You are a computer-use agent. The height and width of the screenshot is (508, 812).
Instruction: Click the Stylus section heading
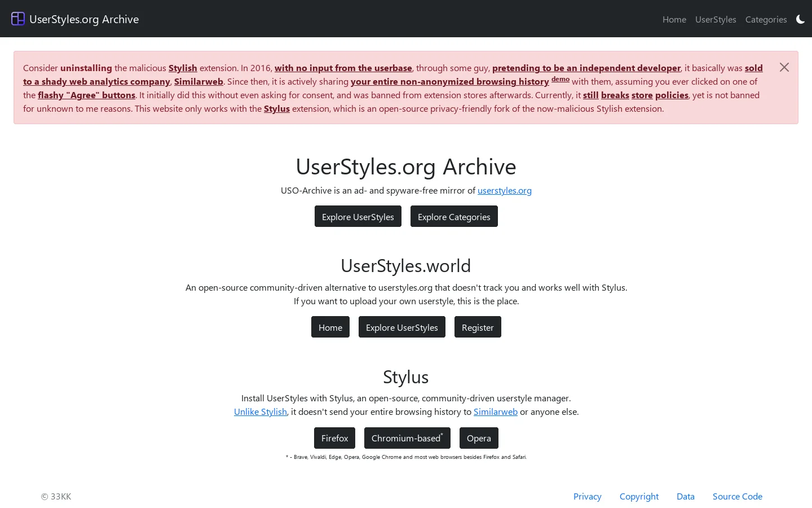coord(406,376)
